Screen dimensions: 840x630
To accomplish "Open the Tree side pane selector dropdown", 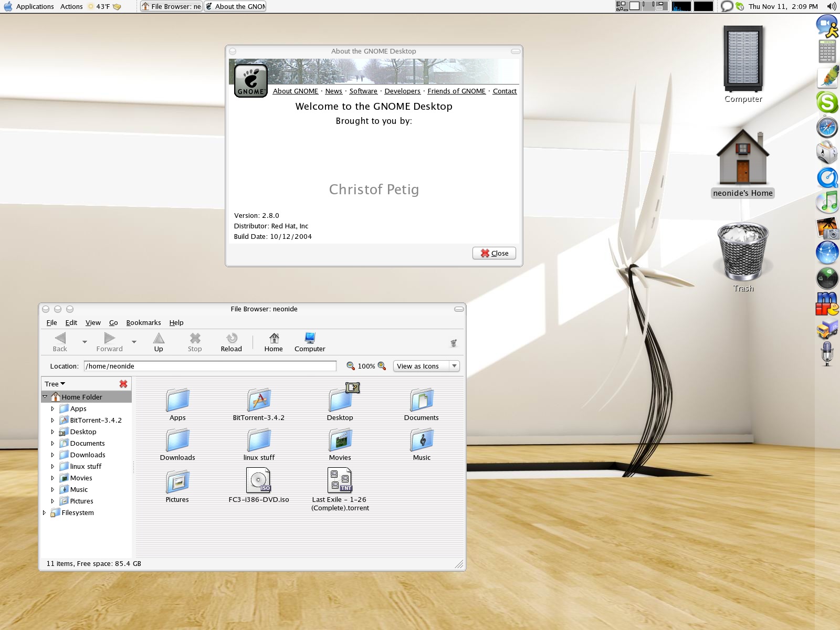I will [x=55, y=384].
